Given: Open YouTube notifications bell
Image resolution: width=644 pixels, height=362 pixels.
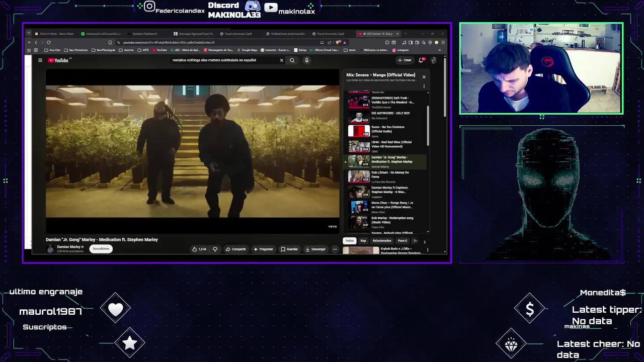Looking at the screenshot, I should coord(421,60).
